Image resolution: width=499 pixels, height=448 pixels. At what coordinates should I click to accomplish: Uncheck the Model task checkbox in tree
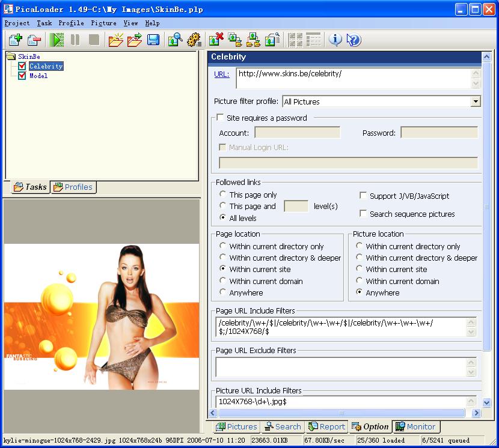pos(22,76)
